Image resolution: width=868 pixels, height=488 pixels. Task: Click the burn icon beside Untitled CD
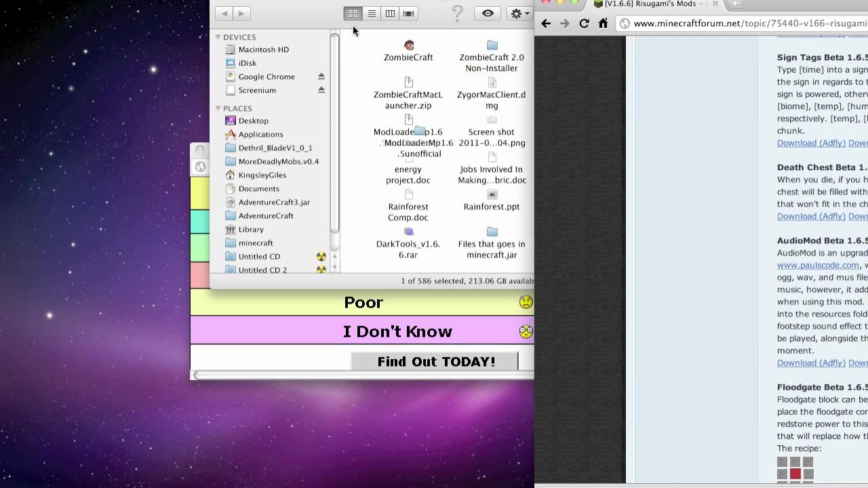[321, 256]
